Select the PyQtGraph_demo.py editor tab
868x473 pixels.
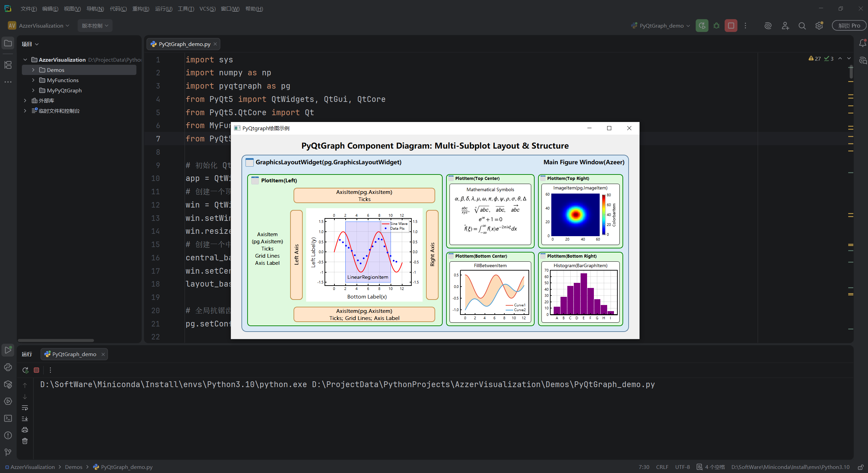point(184,44)
